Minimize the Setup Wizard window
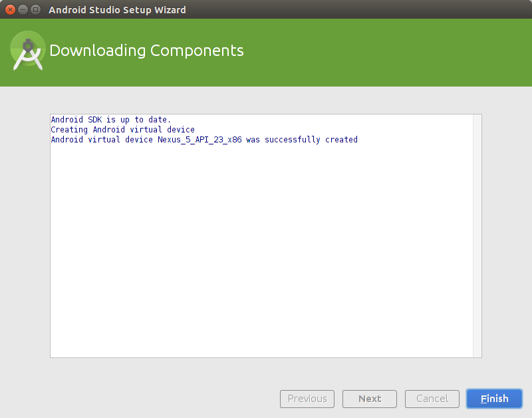The image size is (532, 418). click(x=23, y=9)
